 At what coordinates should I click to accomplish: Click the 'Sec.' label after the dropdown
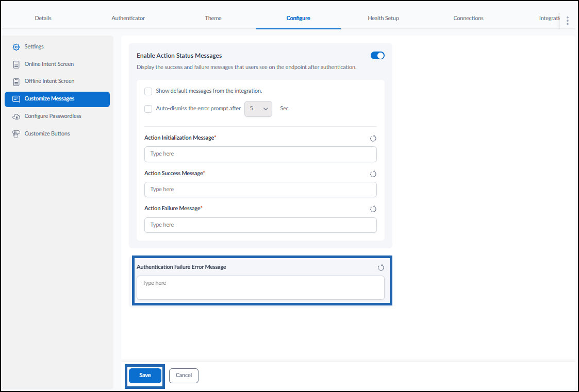(x=285, y=108)
